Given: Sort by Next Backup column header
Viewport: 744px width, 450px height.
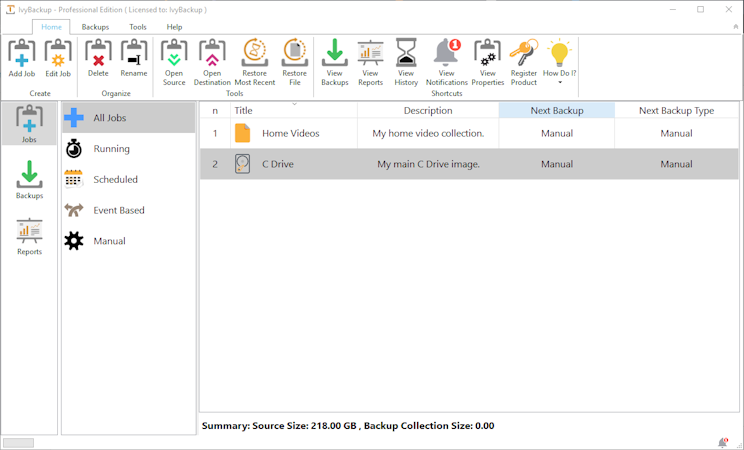Looking at the screenshot, I should [557, 111].
